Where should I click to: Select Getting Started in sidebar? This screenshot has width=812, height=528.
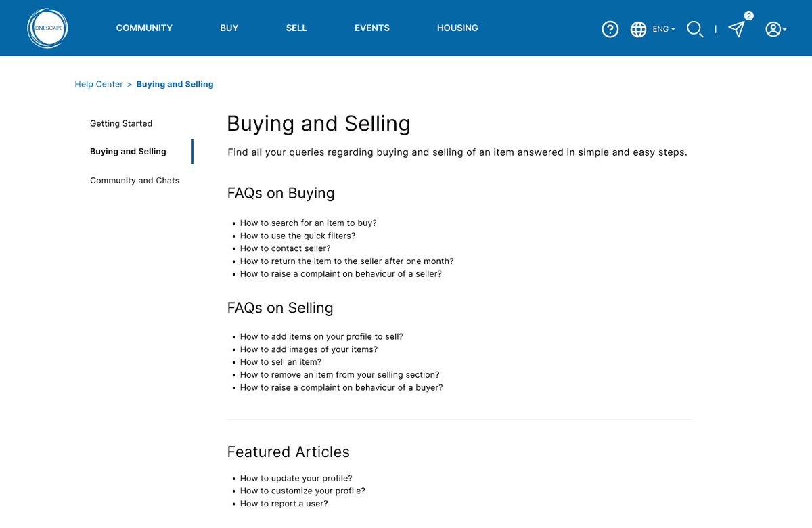pos(121,123)
